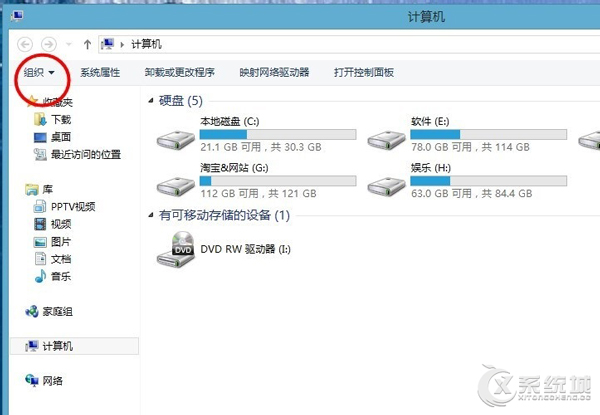Click the Forward navigation arrow
This screenshot has width=600, height=415.
(49, 44)
